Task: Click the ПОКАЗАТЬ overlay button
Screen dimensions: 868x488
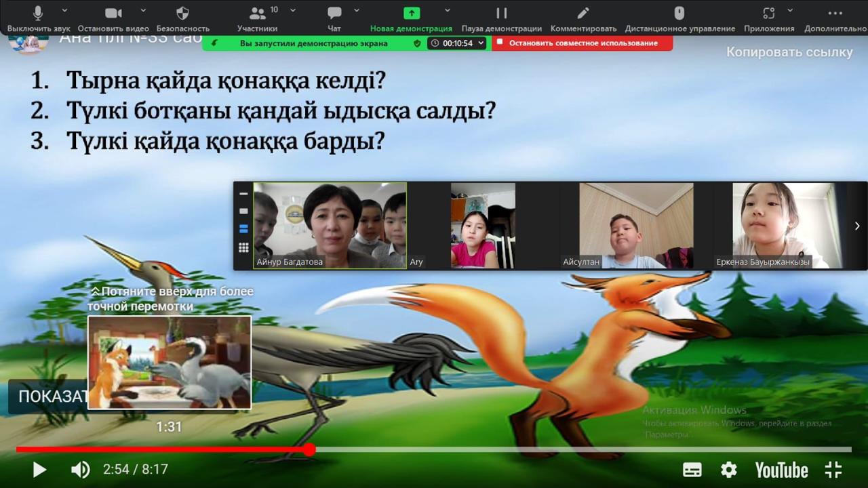Action: point(48,396)
